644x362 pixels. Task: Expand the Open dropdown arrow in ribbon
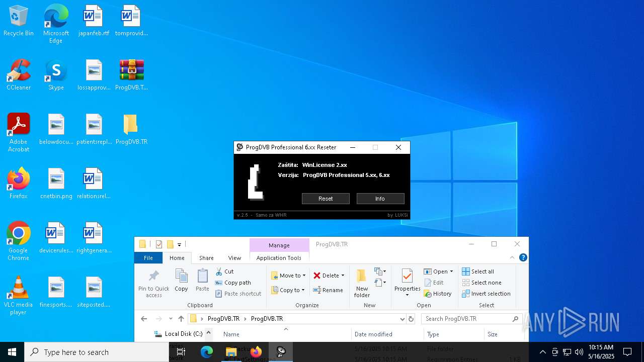[451, 271]
